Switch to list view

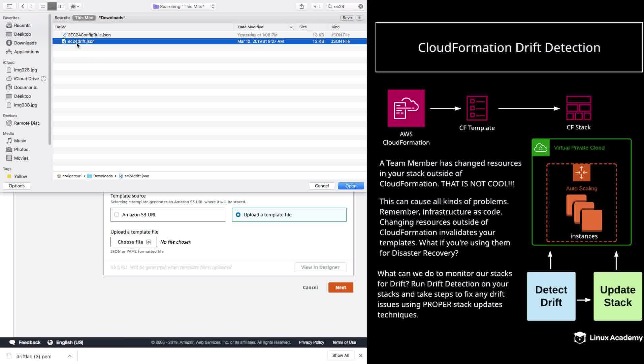click(52, 6)
